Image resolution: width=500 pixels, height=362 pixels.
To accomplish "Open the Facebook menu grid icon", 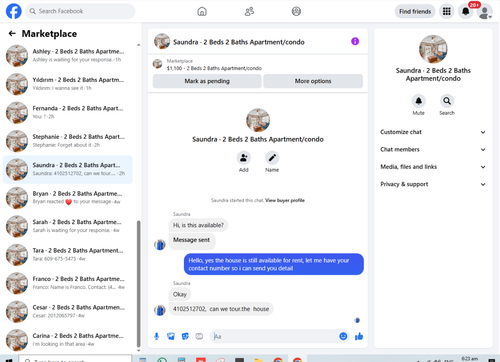I will click(x=447, y=11).
